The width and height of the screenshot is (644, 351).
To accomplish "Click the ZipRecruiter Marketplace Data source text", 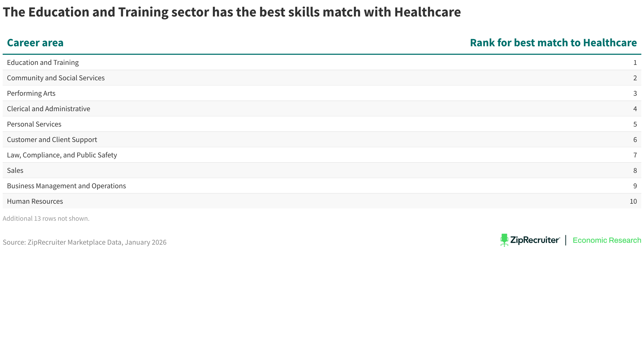I will (85, 242).
